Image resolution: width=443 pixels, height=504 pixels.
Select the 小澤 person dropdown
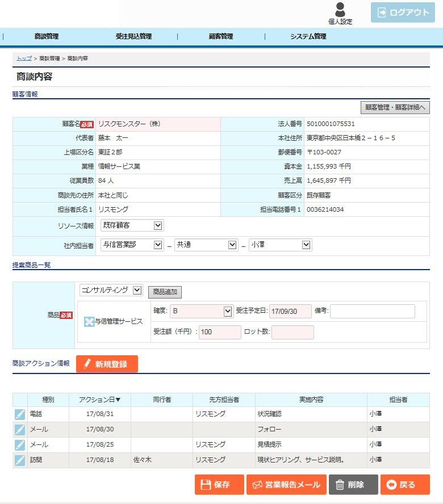(x=280, y=245)
